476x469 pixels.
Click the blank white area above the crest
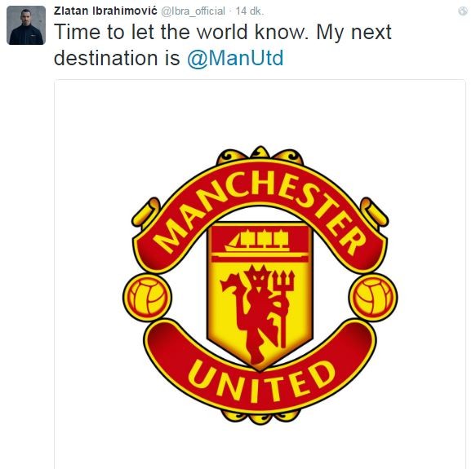tap(260, 113)
